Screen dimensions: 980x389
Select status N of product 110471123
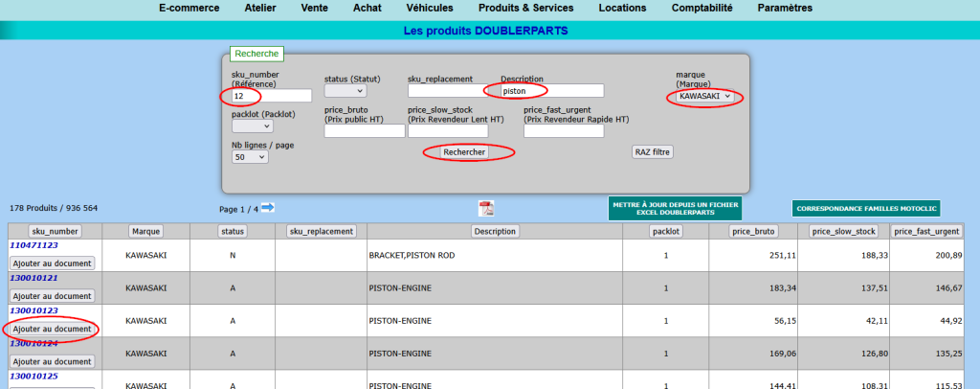pyautogui.click(x=233, y=255)
